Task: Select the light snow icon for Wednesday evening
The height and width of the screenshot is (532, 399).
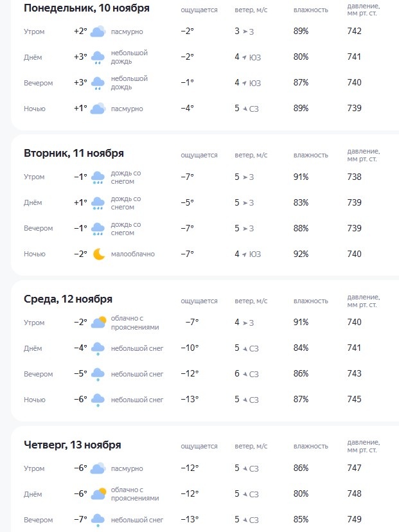Action: click(98, 373)
